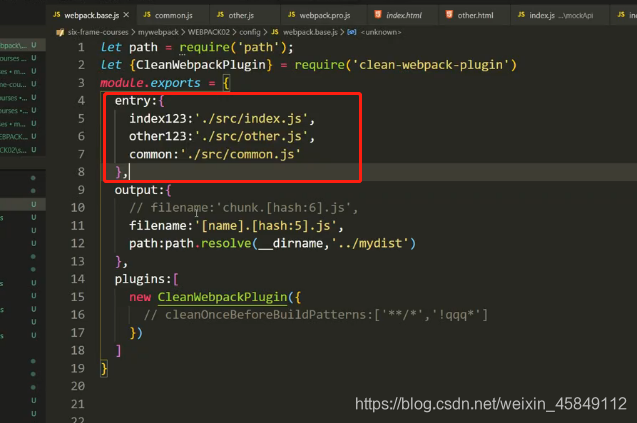Switch to the index.js mockApi tab
This screenshot has width=637, height=423.
(x=561, y=15)
